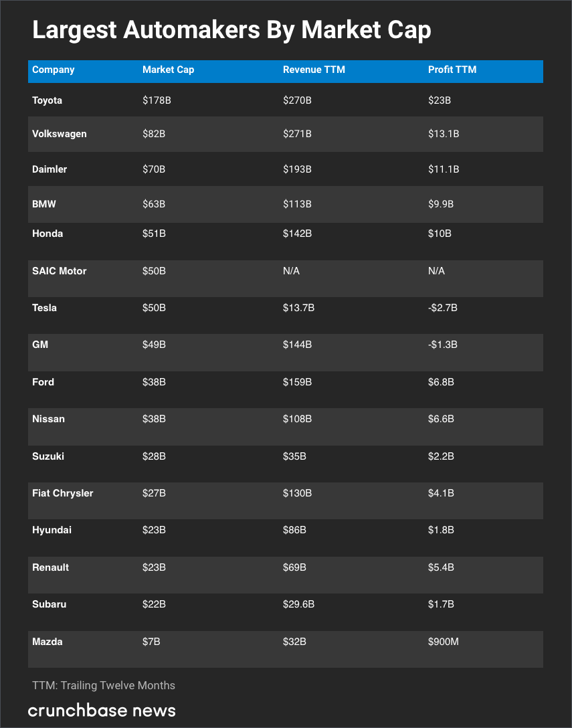Image resolution: width=572 pixels, height=728 pixels.
Task: Select the Volkswagen row label
Action: [x=60, y=134]
